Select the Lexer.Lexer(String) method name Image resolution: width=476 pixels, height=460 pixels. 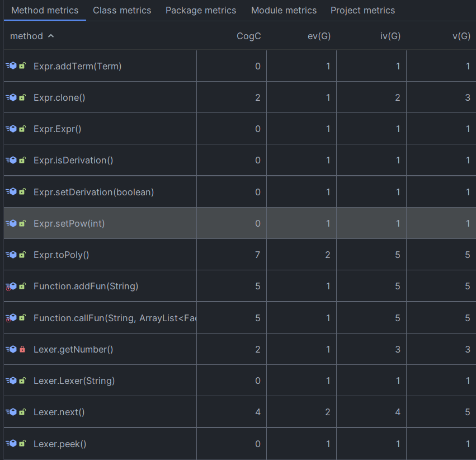[74, 381]
